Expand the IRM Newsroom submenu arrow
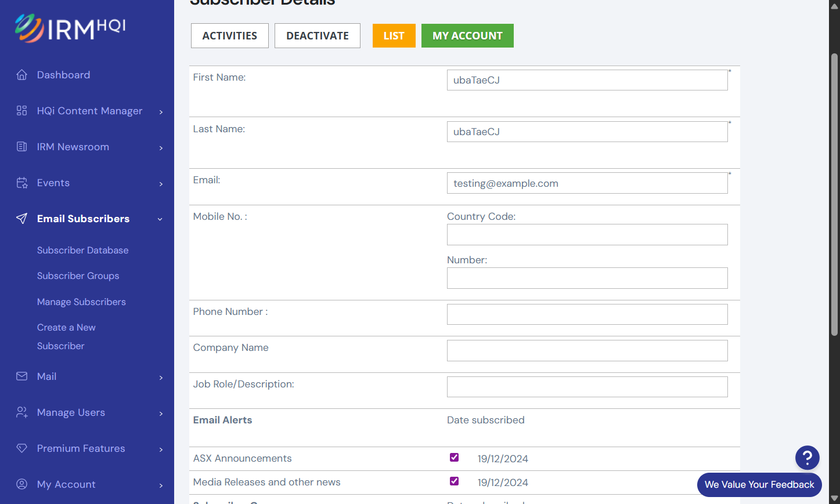 (x=161, y=148)
